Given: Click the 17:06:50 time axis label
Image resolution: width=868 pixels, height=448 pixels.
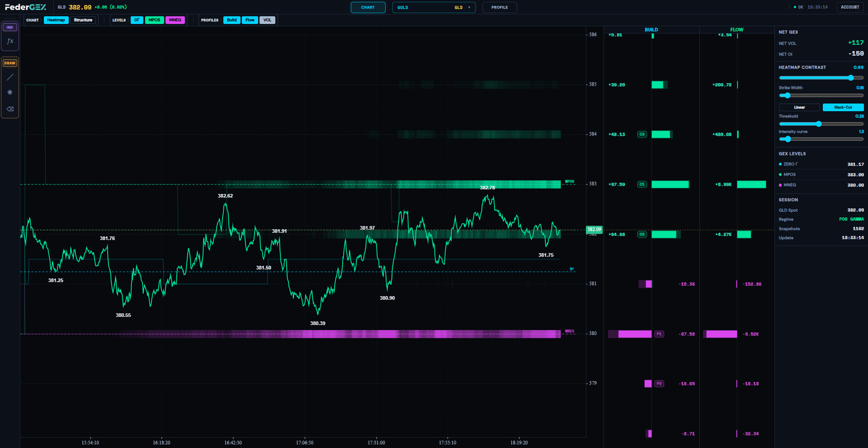Looking at the screenshot, I should pos(305,443).
